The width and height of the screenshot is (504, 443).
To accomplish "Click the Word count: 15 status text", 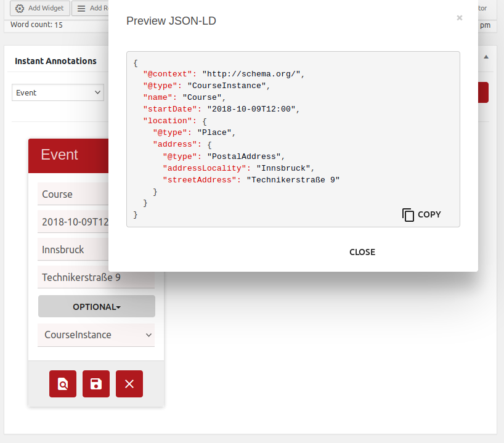I will [36, 25].
